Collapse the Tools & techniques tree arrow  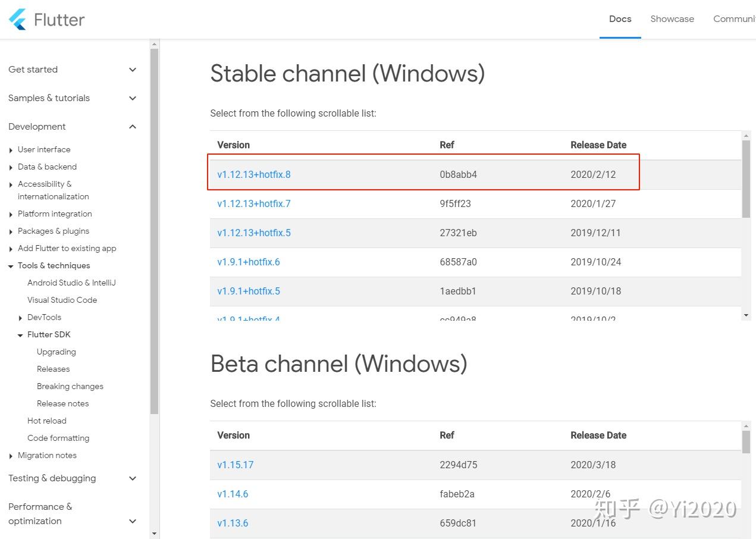click(x=11, y=266)
